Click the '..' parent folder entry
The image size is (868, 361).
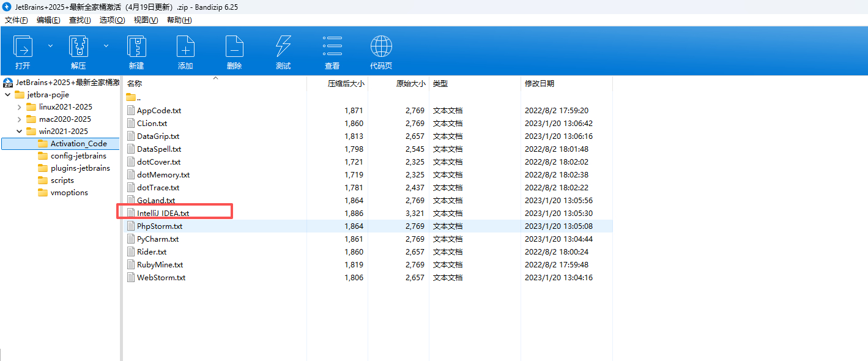139,98
